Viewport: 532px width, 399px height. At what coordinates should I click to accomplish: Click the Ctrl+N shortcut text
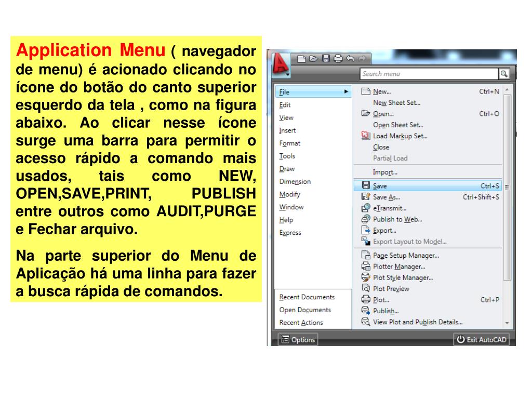coord(489,91)
